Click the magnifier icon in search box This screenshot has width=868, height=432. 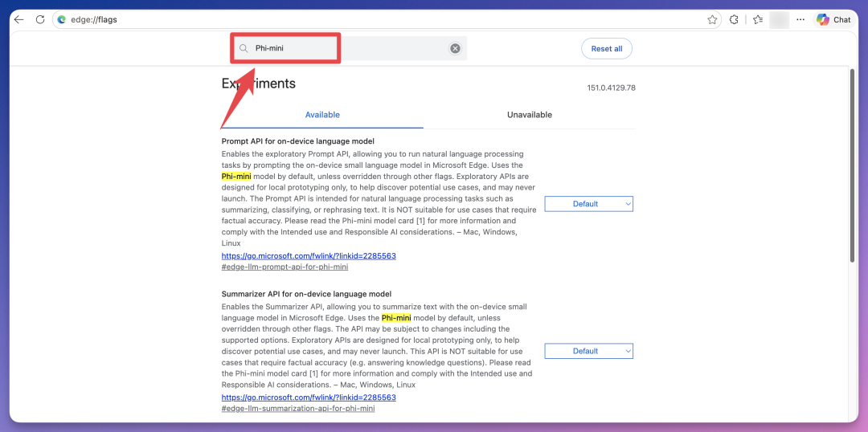[243, 49]
